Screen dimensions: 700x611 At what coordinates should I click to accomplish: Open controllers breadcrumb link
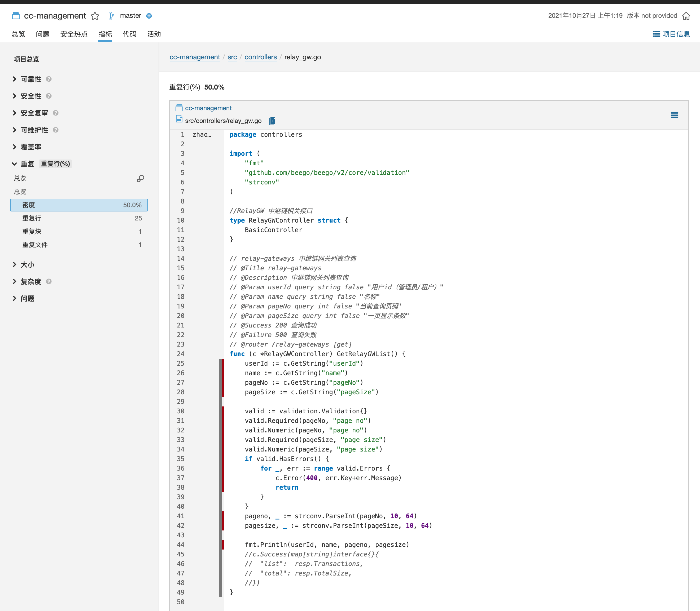click(260, 57)
